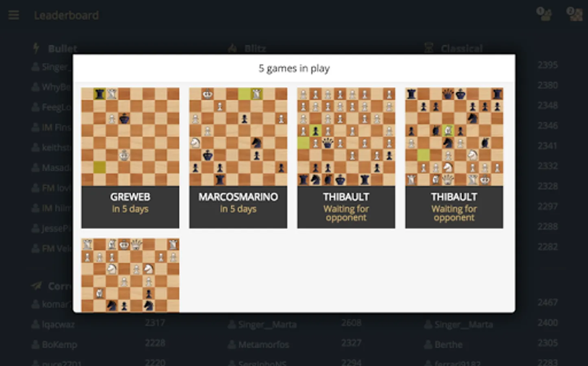Tap the challenges icon in top bar
The width and height of the screenshot is (588, 366).
(544, 14)
